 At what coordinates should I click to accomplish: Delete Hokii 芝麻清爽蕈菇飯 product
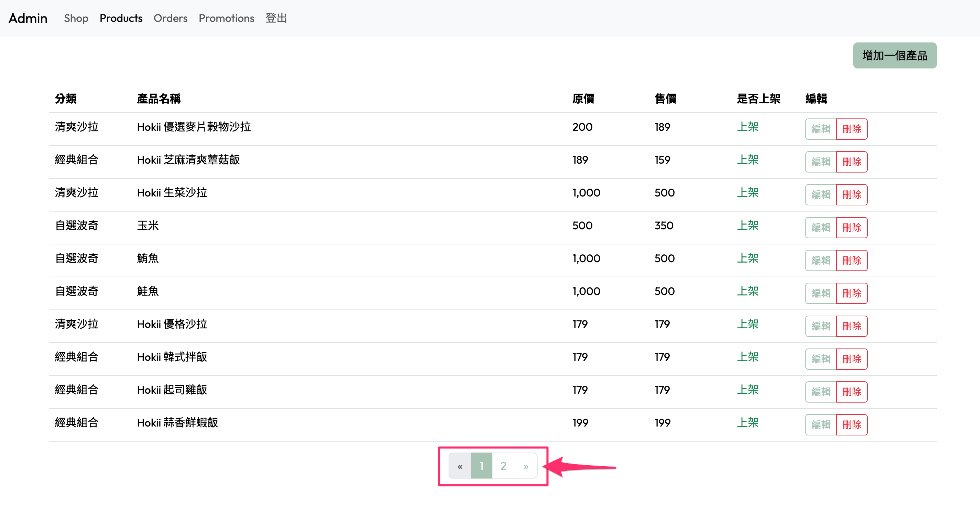click(851, 162)
